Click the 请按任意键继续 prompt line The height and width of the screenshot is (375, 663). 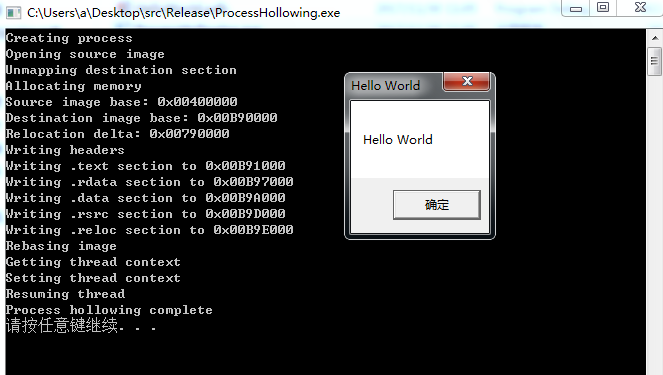coord(81,326)
